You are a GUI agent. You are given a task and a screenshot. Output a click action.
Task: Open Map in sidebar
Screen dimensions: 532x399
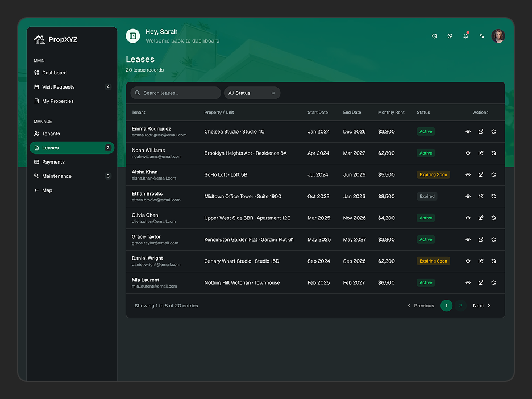pyautogui.click(x=72, y=190)
